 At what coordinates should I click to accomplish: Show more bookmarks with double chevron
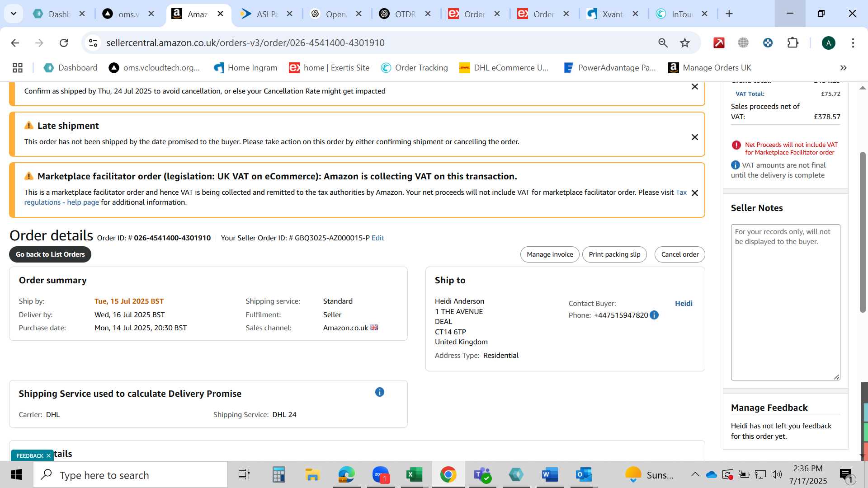pyautogui.click(x=843, y=68)
